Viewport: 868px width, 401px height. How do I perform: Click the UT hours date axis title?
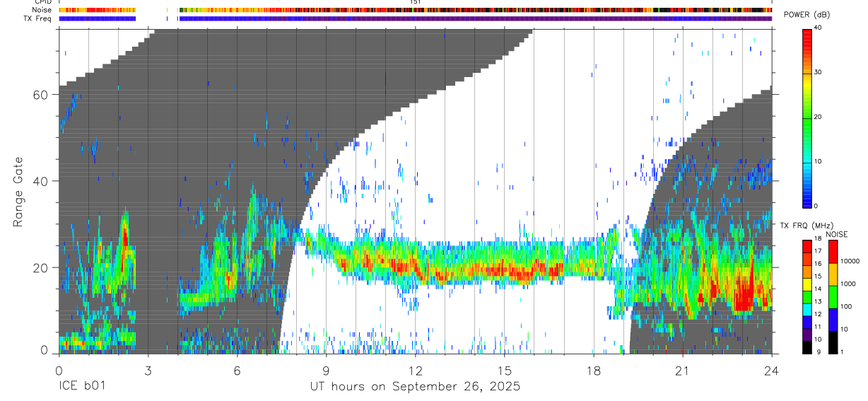[415, 387]
